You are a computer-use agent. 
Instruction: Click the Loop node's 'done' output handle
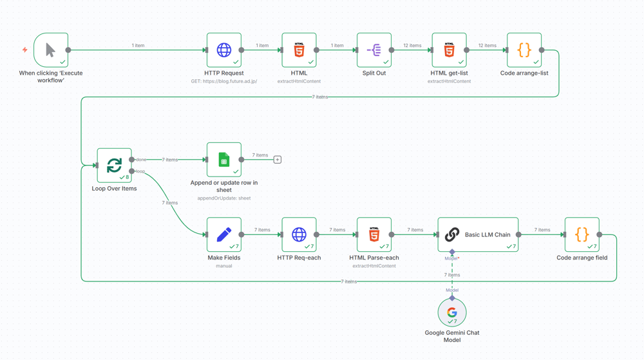[x=132, y=160]
